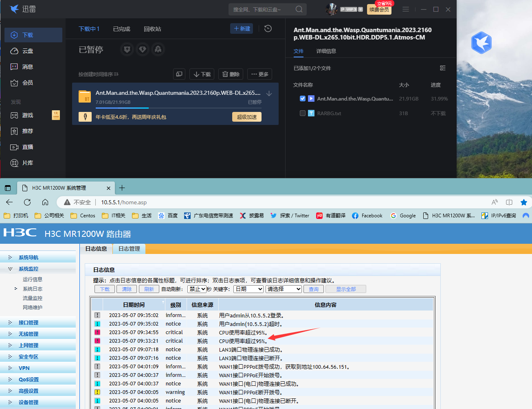
Task: Click the browser address bar 10.5.5.1/home.asp
Action: [124, 202]
